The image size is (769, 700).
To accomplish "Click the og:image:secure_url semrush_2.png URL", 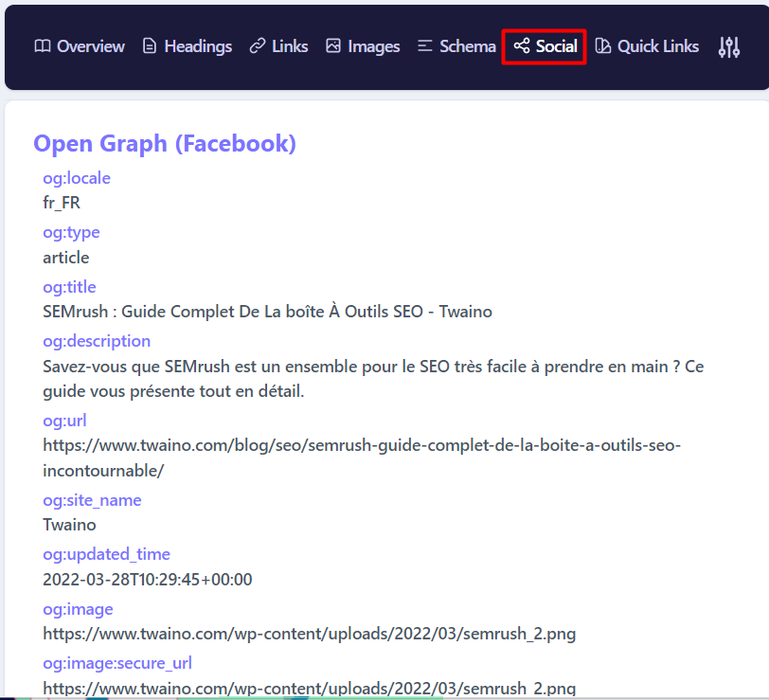I will coord(310,689).
